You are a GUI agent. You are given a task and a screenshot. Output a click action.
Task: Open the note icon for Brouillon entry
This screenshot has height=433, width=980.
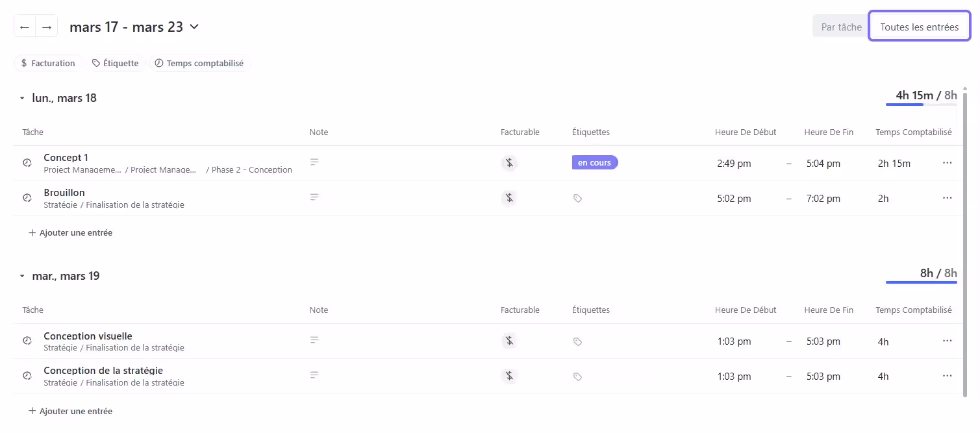(x=314, y=197)
